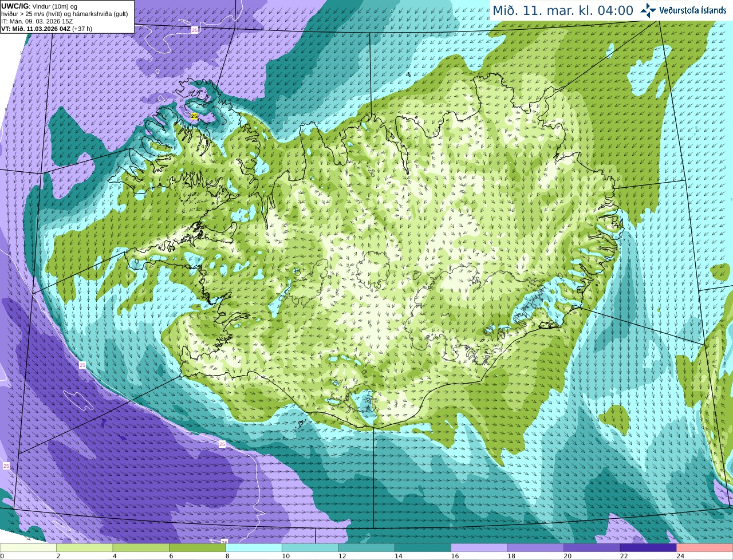Click the scale value 6 below the color bar
The height and width of the screenshot is (560, 733).
coord(171,556)
